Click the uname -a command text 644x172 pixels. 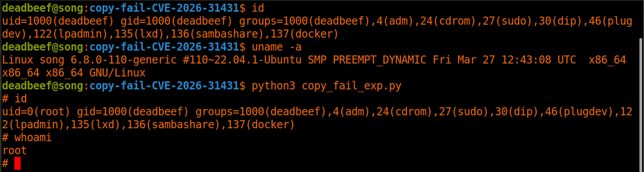[277, 47]
